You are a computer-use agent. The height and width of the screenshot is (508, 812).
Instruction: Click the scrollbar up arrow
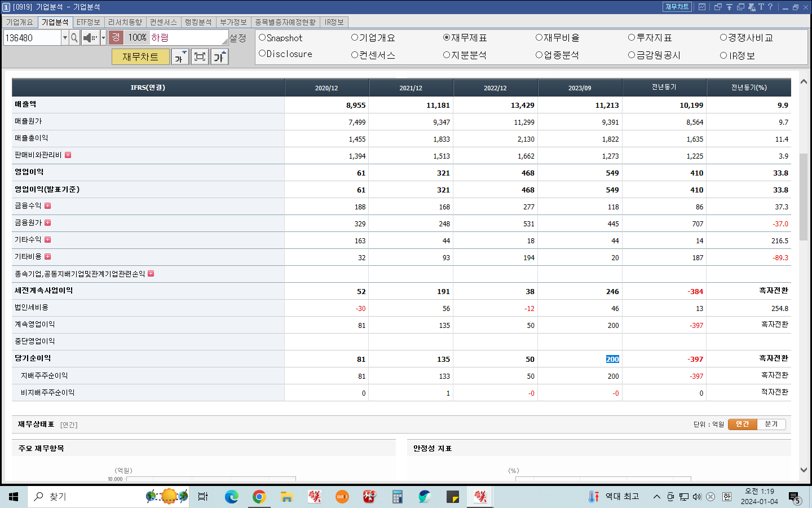tap(804, 82)
